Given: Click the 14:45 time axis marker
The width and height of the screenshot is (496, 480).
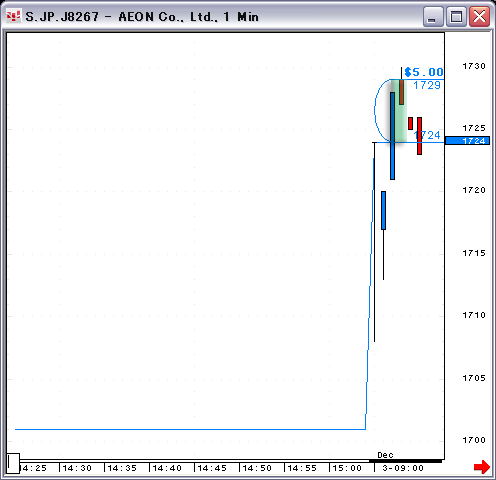Looking at the screenshot, I should click(x=212, y=468).
